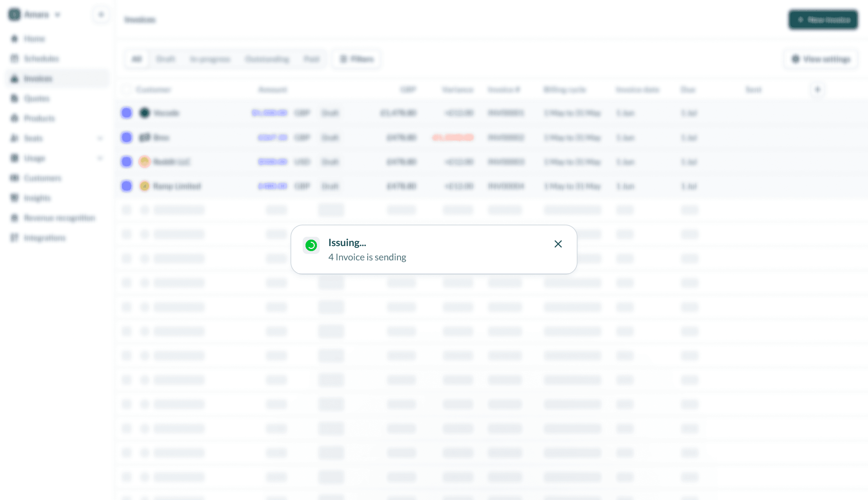868x500 pixels.
Task: Open the Products icon in sidebar
Action: click(14, 118)
